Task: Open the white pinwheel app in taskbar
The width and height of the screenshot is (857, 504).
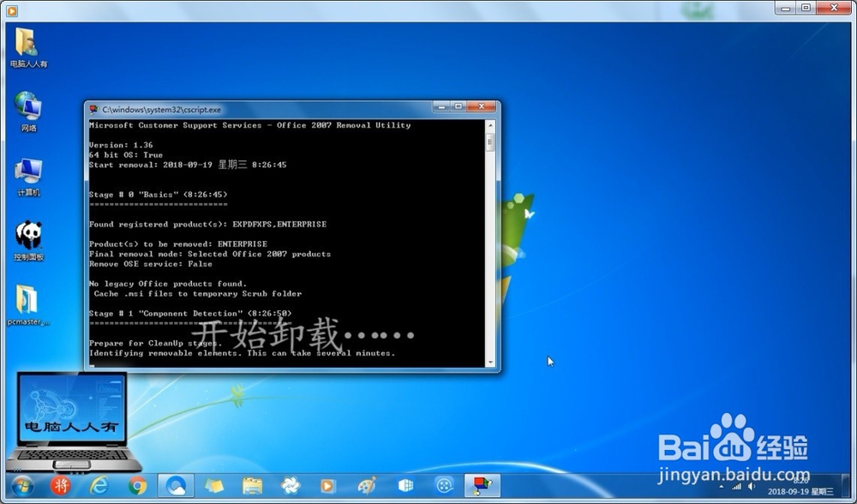Action: [291, 485]
